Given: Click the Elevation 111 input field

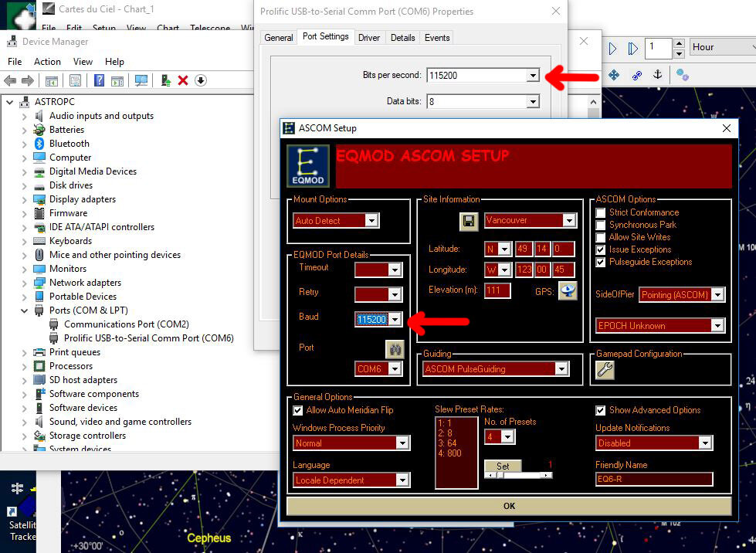Looking at the screenshot, I should coord(497,290).
